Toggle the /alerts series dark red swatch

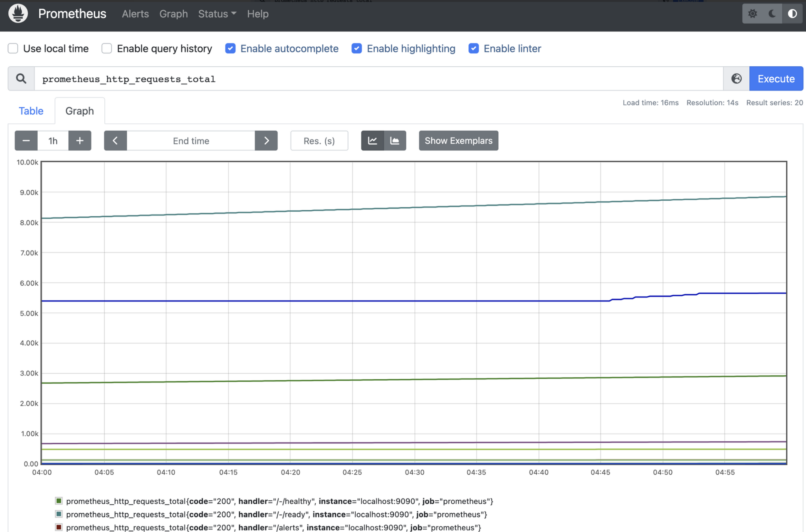click(x=59, y=527)
